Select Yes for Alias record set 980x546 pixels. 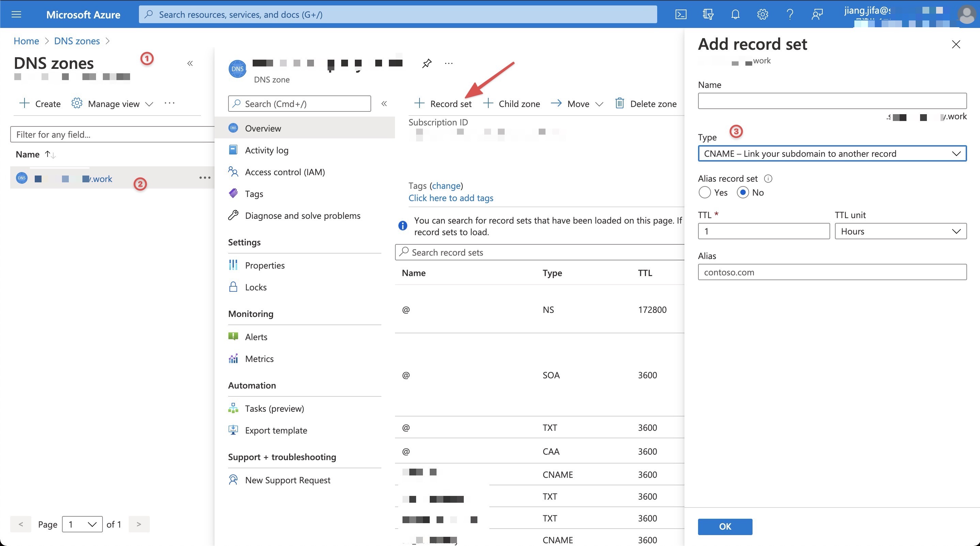[705, 192]
